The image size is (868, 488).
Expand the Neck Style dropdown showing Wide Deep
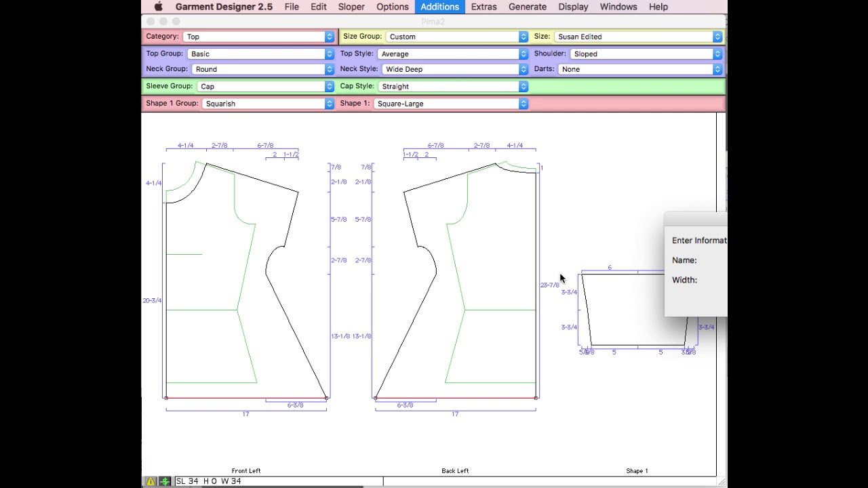pos(455,69)
